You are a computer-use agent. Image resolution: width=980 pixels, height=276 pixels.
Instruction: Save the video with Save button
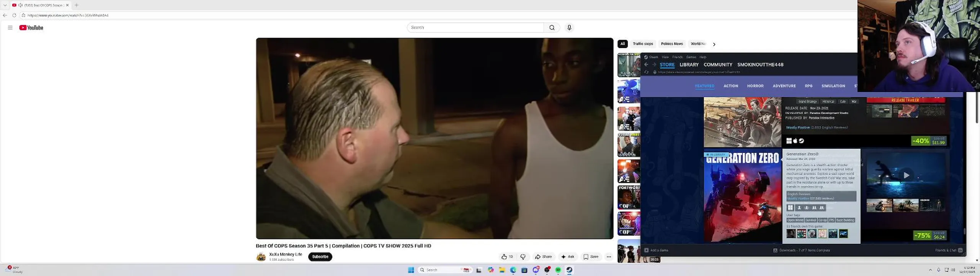(591, 257)
